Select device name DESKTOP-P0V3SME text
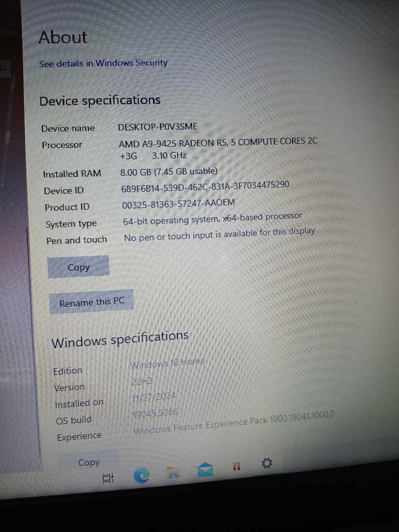This screenshot has height=532, width=399. pos(158,127)
